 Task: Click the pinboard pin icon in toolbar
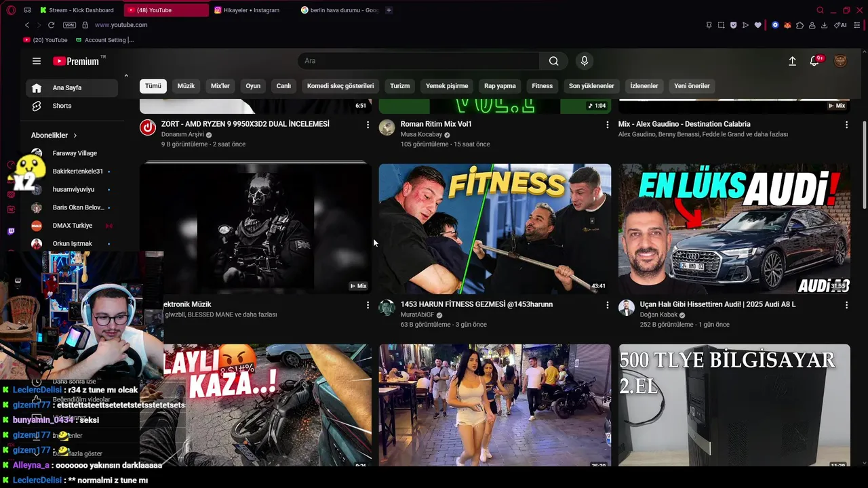pyautogui.click(x=709, y=25)
